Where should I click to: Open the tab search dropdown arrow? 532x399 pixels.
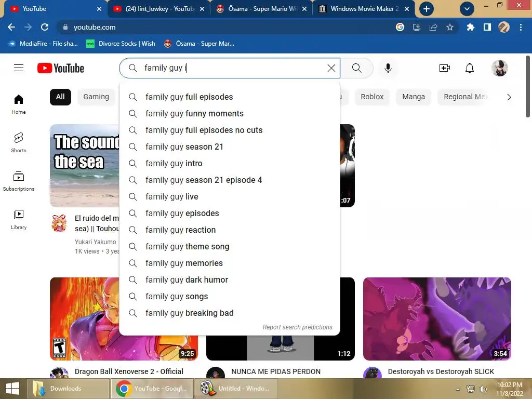pyautogui.click(x=467, y=9)
